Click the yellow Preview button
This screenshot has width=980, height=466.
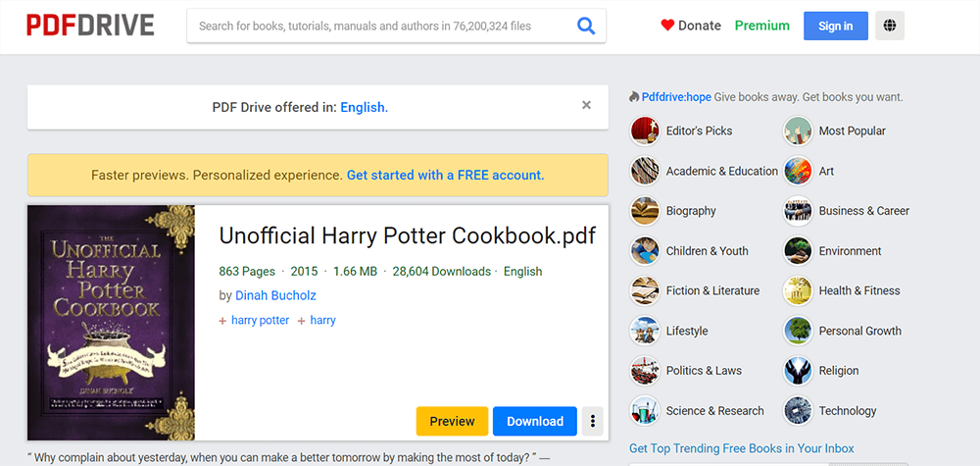tap(452, 421)
